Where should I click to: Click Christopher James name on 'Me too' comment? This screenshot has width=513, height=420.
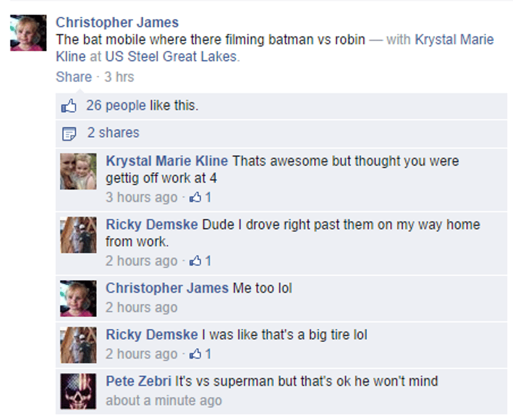pyautogui.click(x=167, y=288)
